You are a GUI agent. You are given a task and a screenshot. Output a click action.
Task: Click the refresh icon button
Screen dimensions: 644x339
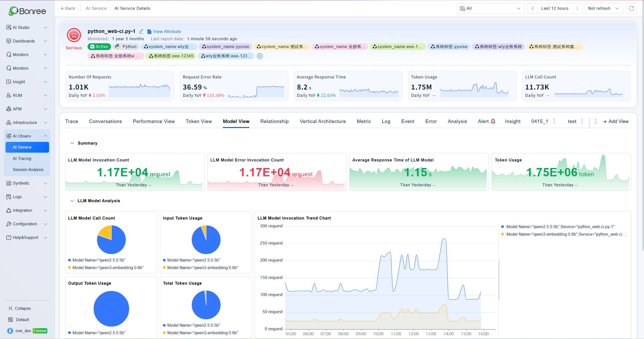[631, 9]
